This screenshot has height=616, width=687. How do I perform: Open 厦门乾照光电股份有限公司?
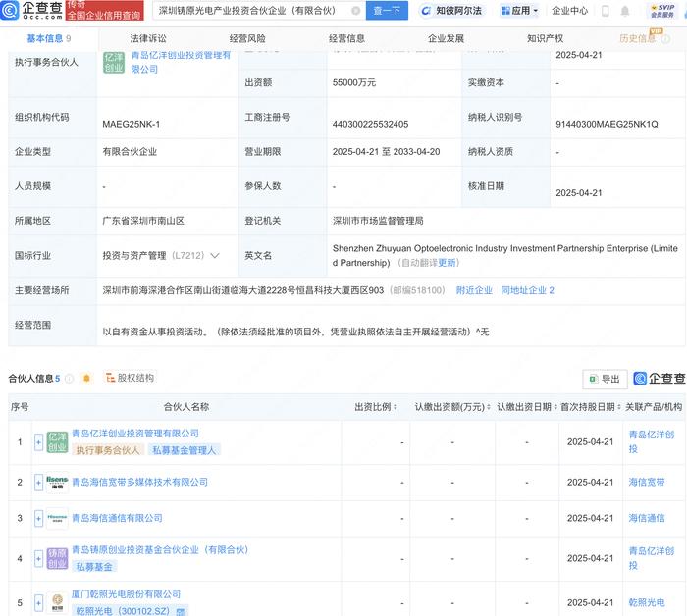click(x=127, y=594)
